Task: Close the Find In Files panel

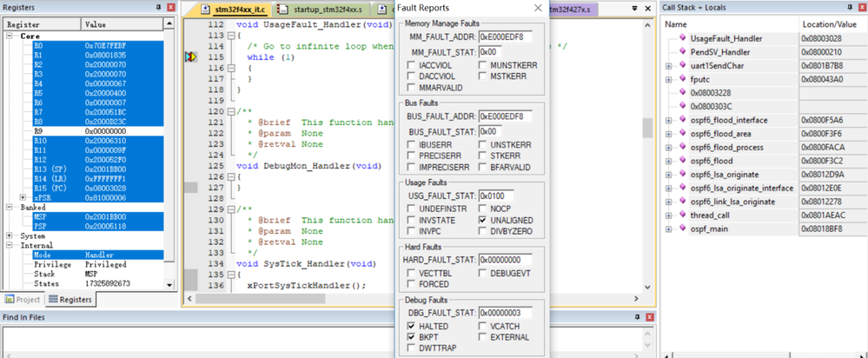Action: pos(650,317)
